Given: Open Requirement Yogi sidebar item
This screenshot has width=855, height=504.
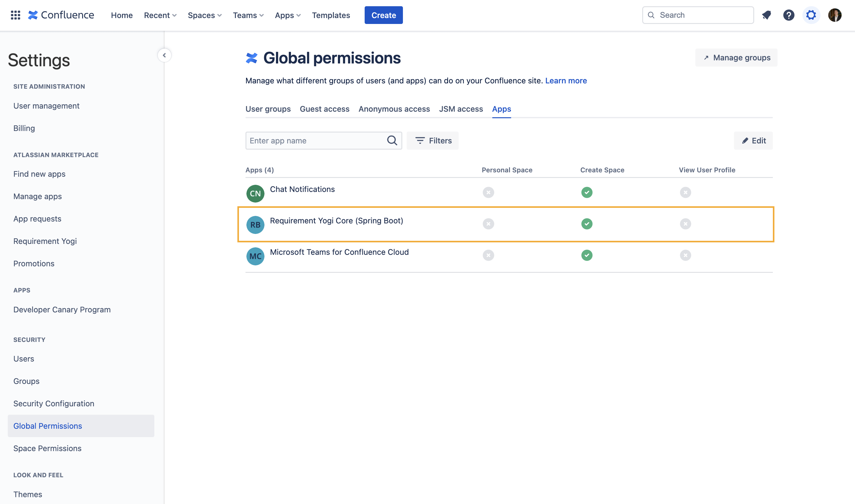Looking at the screenshot, I should pos(45,241).
